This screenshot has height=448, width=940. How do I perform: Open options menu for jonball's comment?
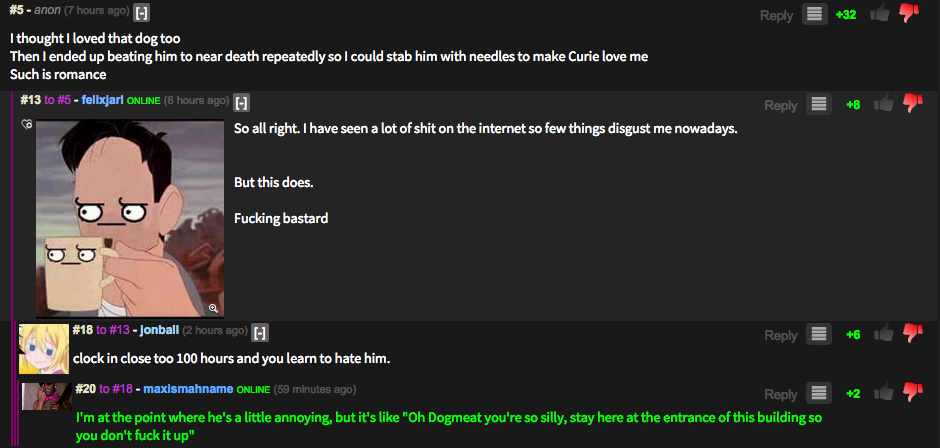[819, 335]
